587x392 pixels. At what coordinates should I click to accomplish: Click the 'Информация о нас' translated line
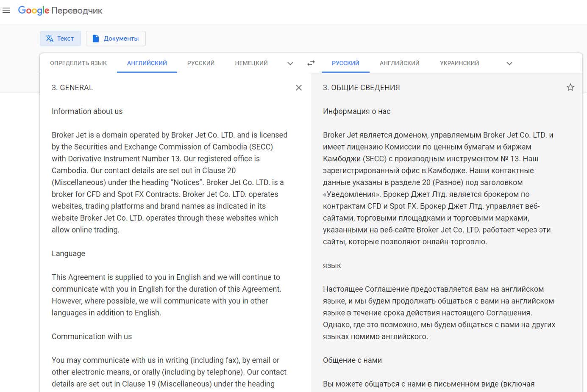(x=356, y=111)
